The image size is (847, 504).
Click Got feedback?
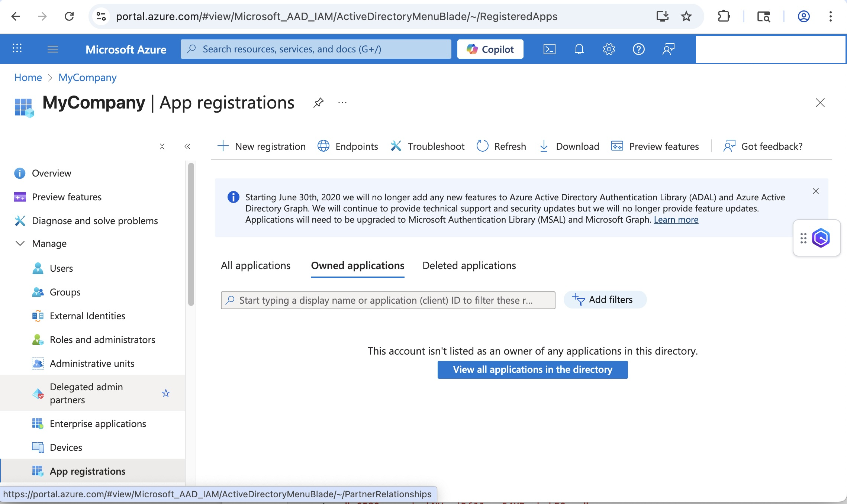click(763, 146)
